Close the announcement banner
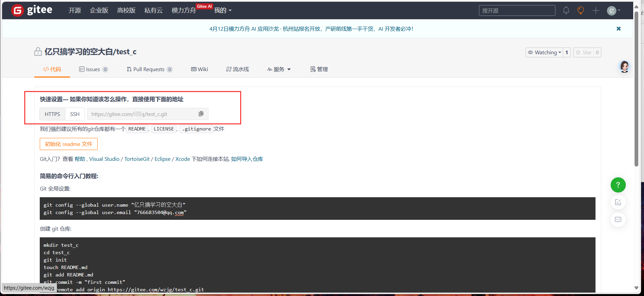This screenshot has height=296, width=644. (619, 29)
